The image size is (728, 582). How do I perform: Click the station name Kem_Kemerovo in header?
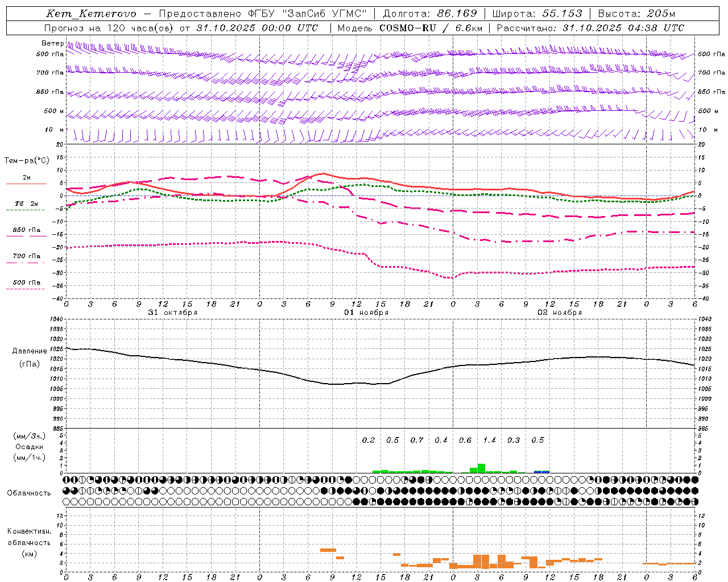pos(92,14)
